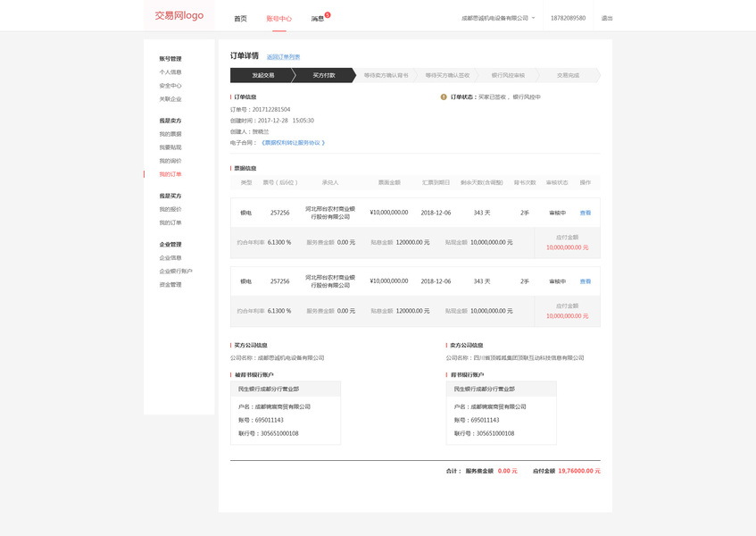Open 消息 messages tab

coord(317,19)
